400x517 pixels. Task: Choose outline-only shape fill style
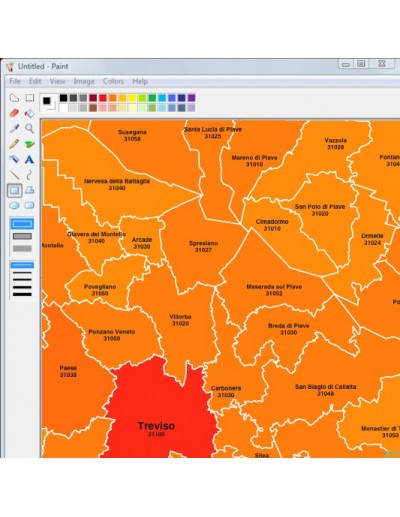coord(22,224)
